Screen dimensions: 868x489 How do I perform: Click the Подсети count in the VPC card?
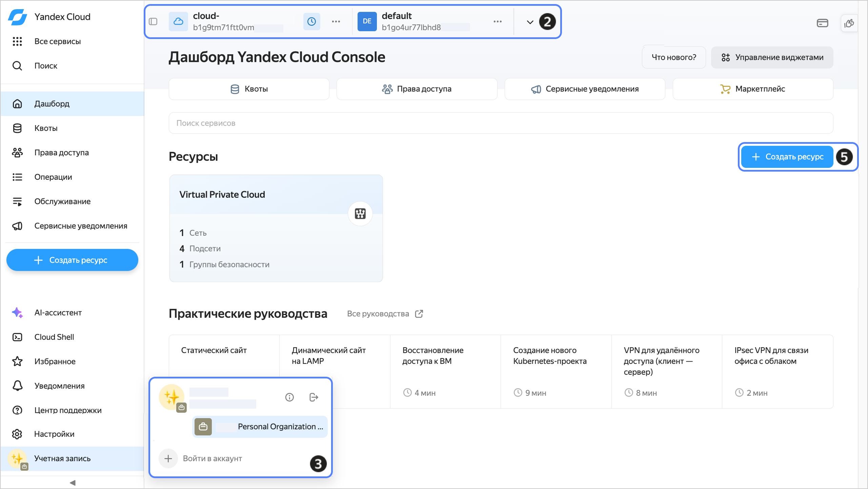pyautogui.click(x=200, y=249)
